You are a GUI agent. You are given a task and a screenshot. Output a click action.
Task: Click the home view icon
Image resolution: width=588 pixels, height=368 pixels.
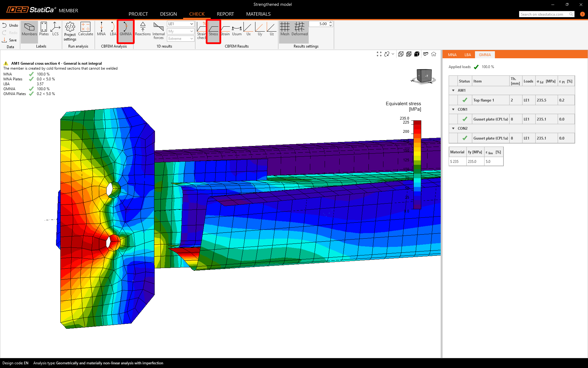click(x=434, y=54)
